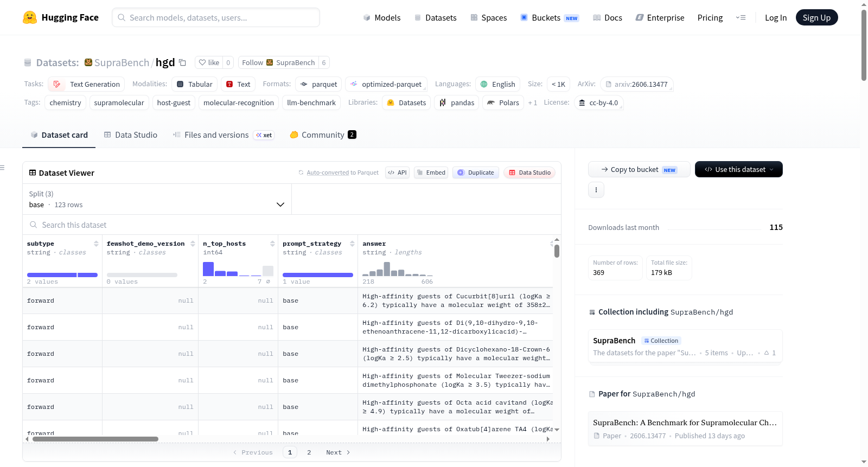This screenshot has width=868, height=467.
Task: Open Data Studio from the viewer header
Action: [529, 172]
